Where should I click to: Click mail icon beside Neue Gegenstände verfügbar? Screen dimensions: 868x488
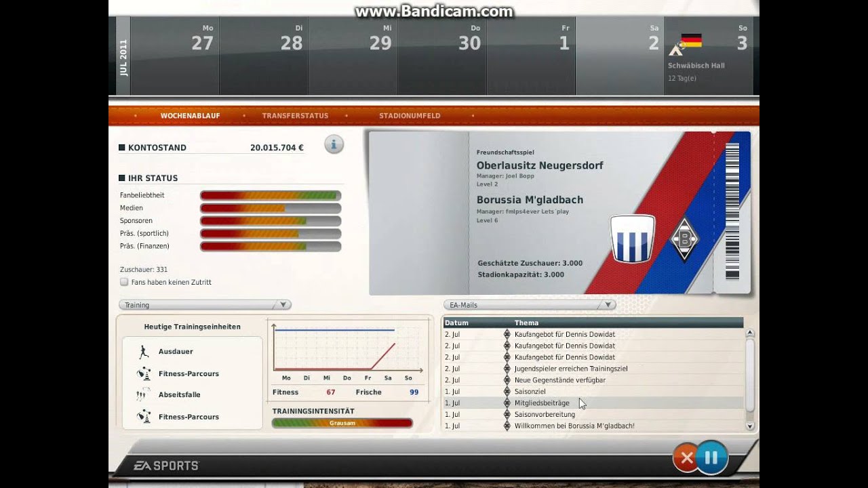pyautogui.click(x=507, y=380)
